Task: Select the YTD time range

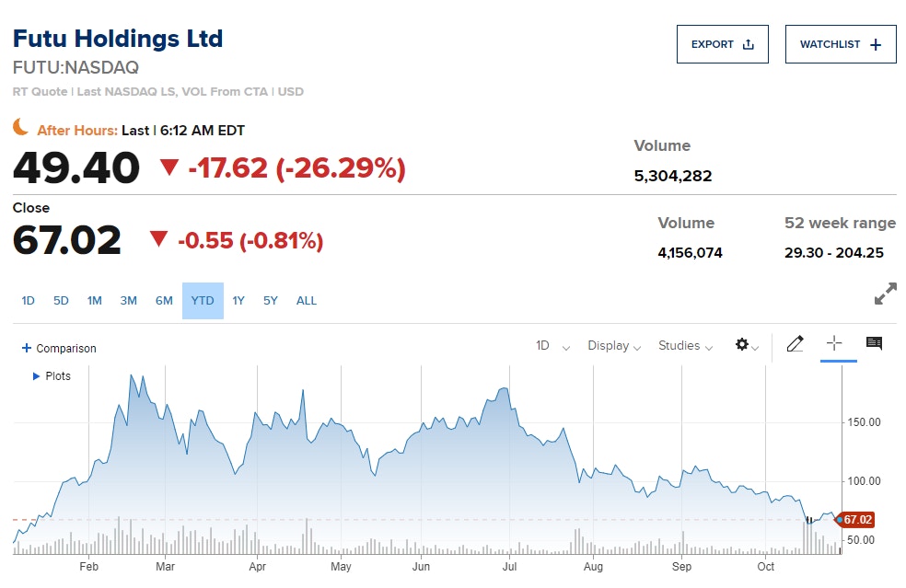Action: [x=203, y=301]
